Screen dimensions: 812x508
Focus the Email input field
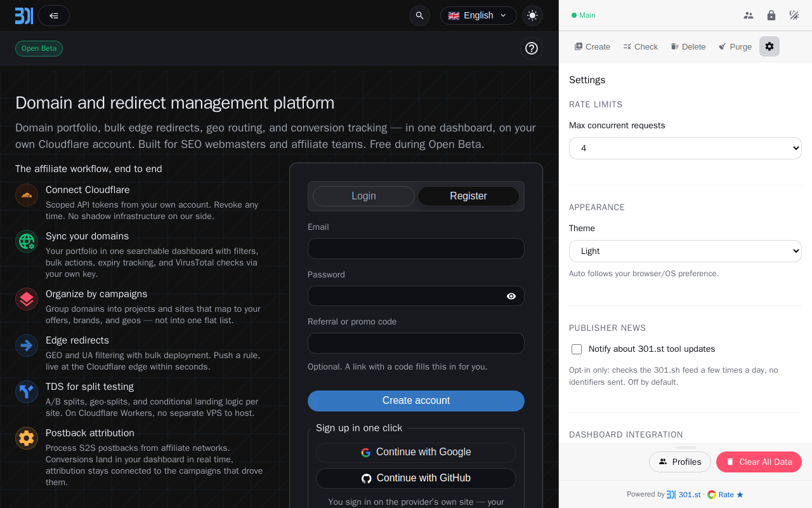click(x=416, y=248)
